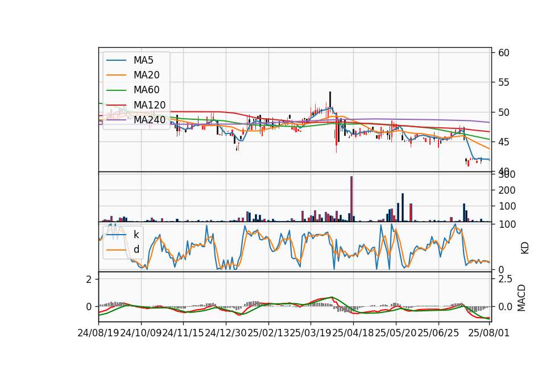This screenshot has width=546, height=392.
Task: Click the tallest volume bar near 300
Action: click(351, 199)
